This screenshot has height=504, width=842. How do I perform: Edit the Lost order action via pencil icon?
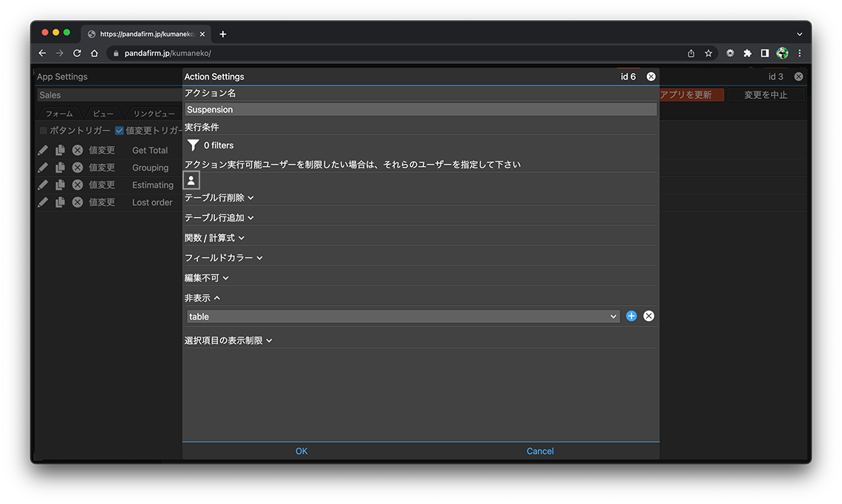tap(43, 202)
